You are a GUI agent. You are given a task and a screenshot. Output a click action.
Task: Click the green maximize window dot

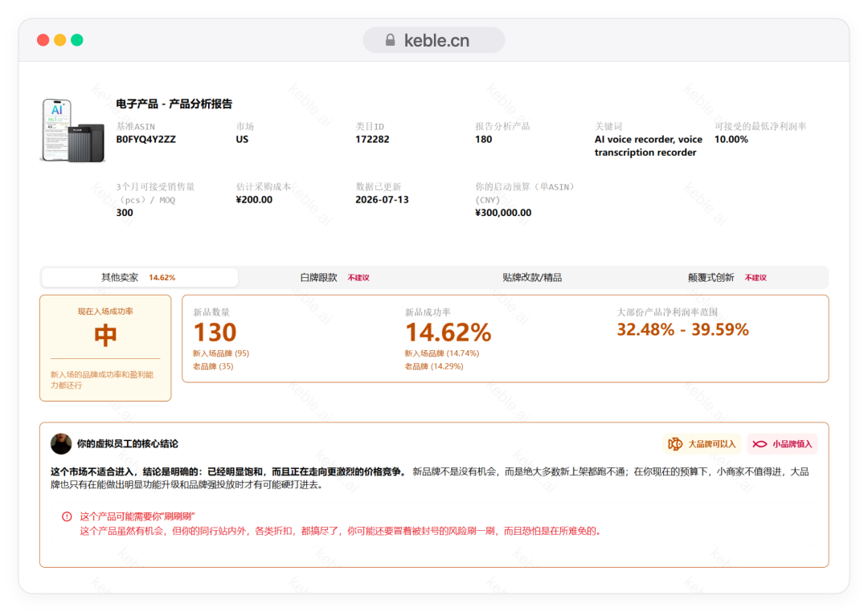77,40
